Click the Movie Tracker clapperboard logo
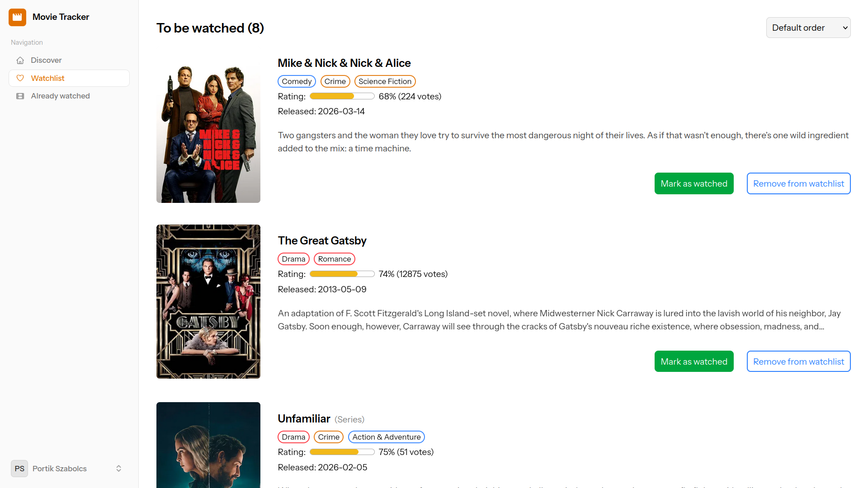The height and width of the screenshot is (488, 868). coord(17,17)
